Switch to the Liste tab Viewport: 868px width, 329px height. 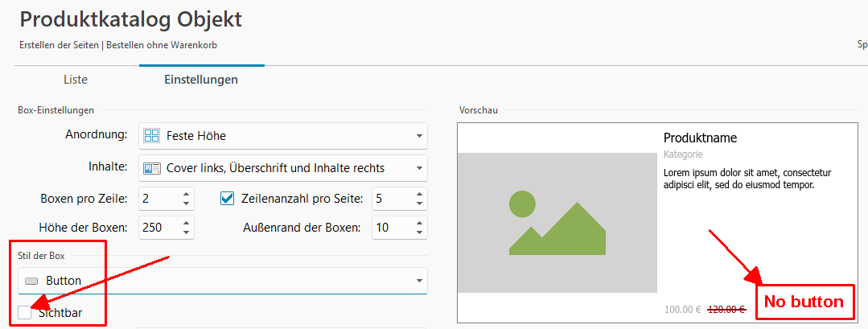click(x=76, y=80)
